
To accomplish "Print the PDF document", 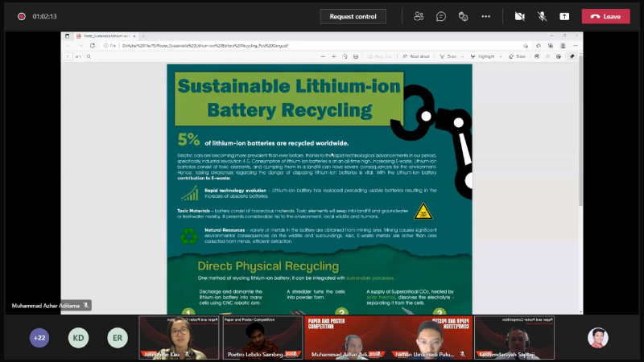I will (x=537, y=56).
